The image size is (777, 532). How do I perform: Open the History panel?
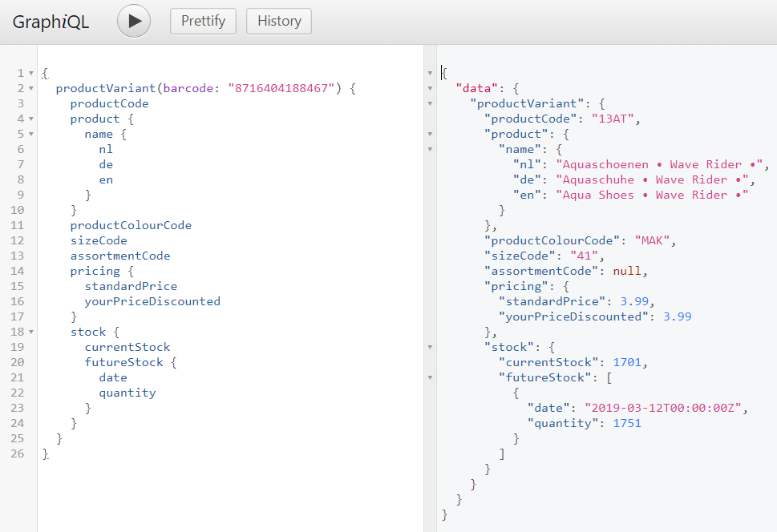279,22
